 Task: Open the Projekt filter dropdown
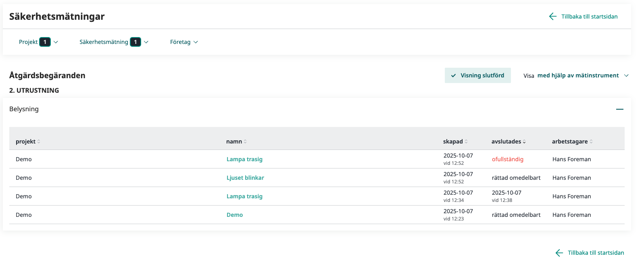tap(38, 42)
